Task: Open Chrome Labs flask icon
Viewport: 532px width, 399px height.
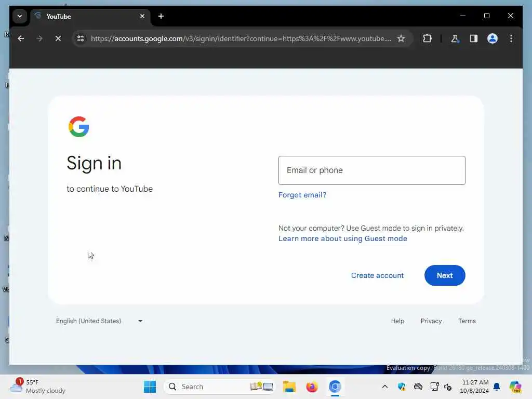Action: (x=455, y=38)
